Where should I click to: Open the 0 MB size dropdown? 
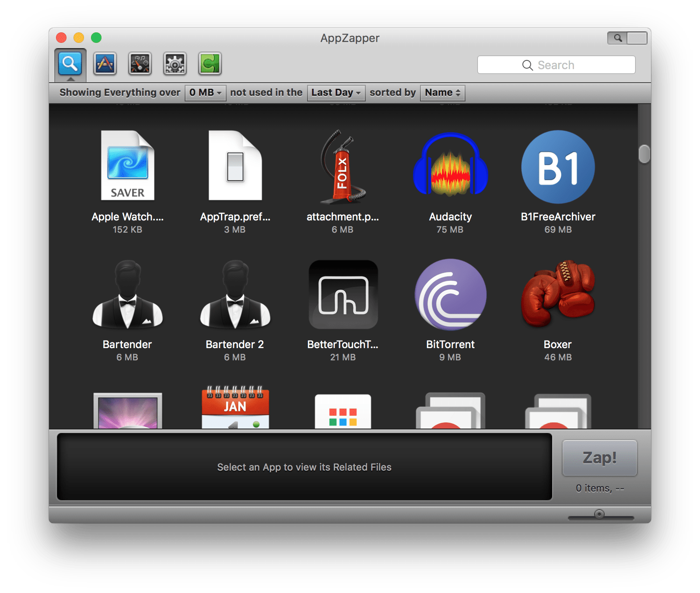(x=205, y=93)
